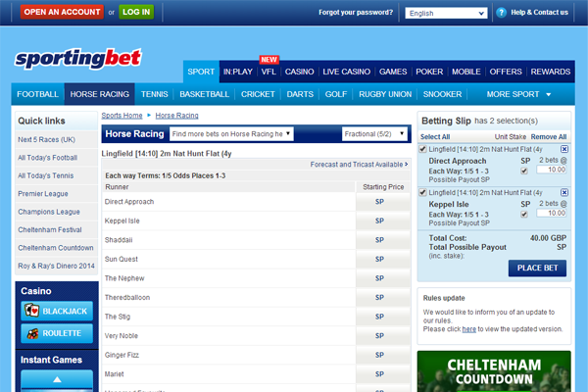Screen dimensions: 588x392
Task: Click the Log In button
Action: pos(136,12)
